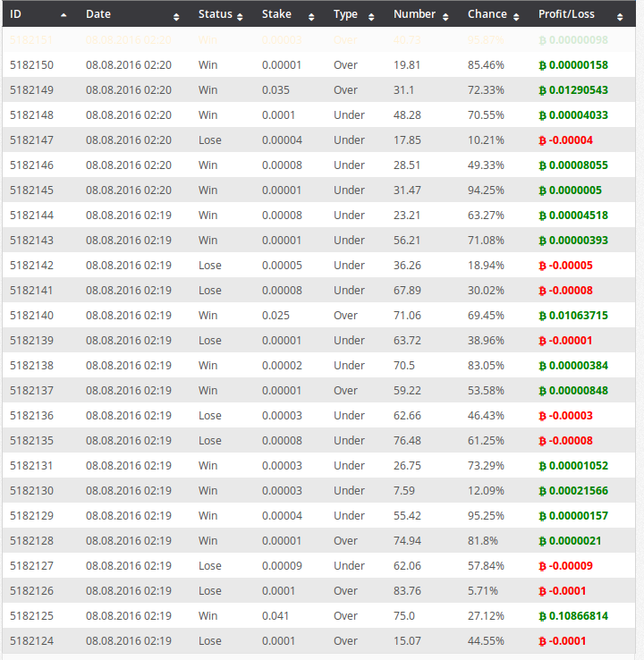Click chance 57.84%
Image resolution: width=644 pixels, height=660 pixels.
coord(486,566)
